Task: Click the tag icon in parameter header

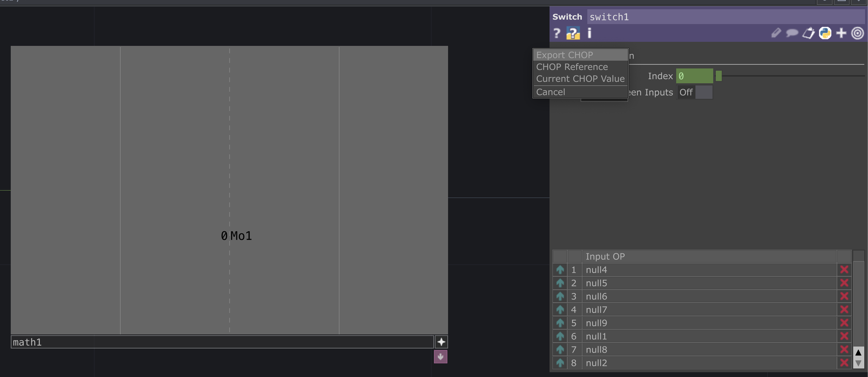Action: coord(808,33)
